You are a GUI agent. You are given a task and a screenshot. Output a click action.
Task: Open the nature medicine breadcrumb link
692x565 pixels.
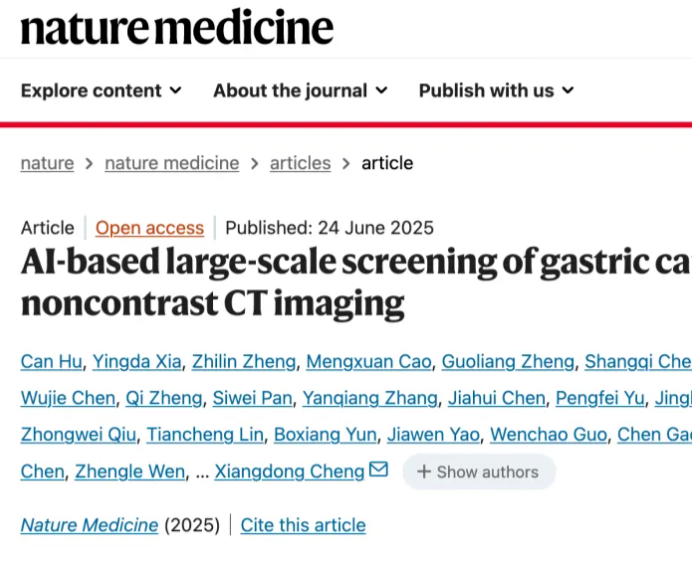[x=172, y=163]
